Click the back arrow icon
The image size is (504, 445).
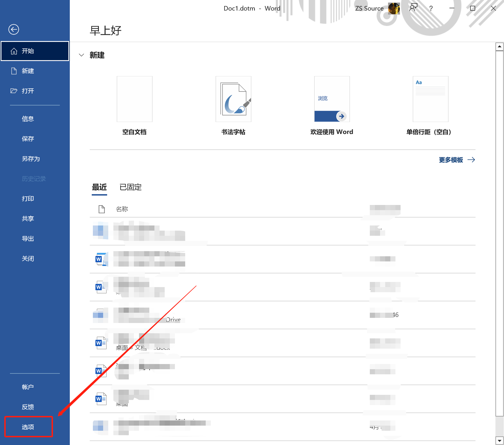click(14, 29)
